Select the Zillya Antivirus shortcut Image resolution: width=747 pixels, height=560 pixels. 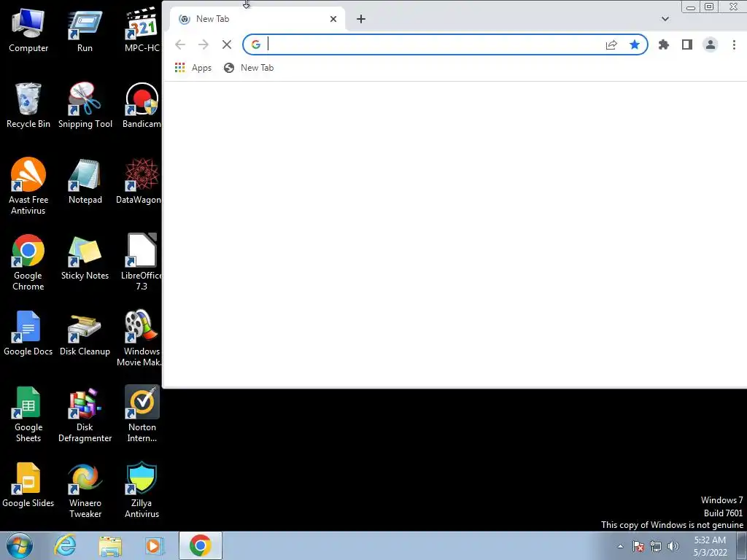142,489
